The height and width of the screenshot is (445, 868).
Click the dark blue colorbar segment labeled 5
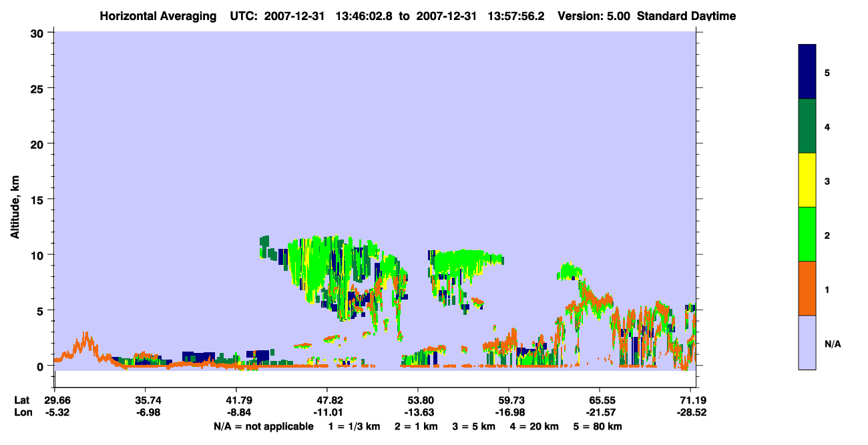click(x=807, y=72)
